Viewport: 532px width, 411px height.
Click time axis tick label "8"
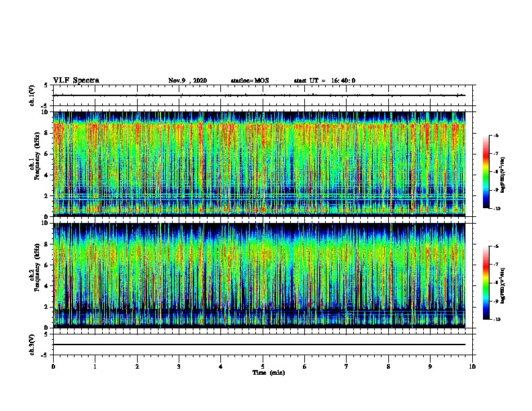coord(388,367)
